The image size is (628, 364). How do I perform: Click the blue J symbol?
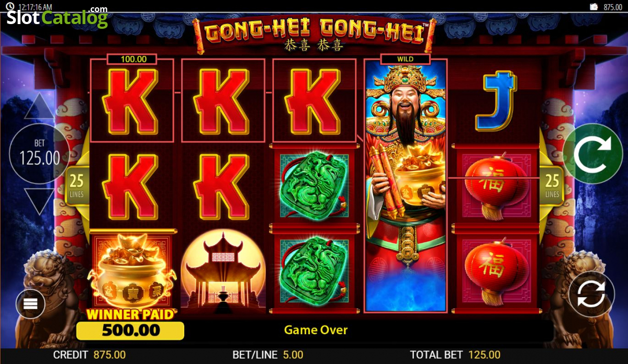pos(496,101)
